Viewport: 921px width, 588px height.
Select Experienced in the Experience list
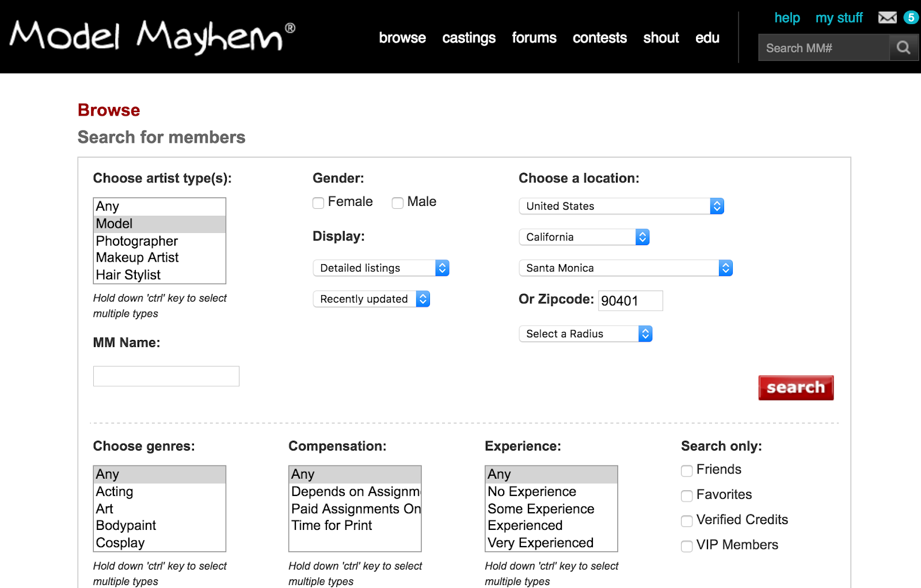[x=551, y=526]
